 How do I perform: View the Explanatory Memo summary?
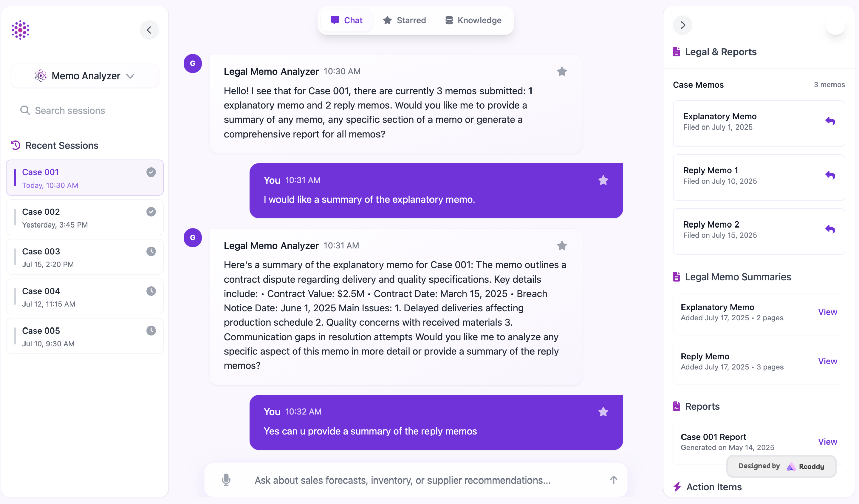(x=827, y=312)
